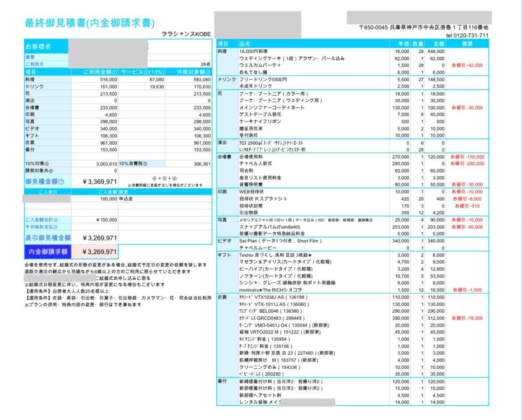Viewport: 523px width, 420px height.
Task: Select the メインソファーコーディネート item
Action: (272, 108)
